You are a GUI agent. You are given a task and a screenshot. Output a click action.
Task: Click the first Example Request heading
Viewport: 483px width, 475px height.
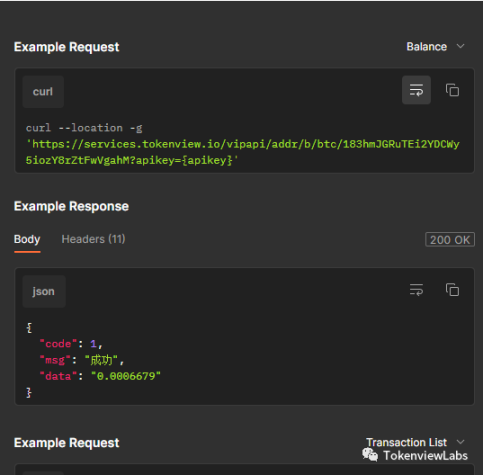pyautogui.click(x=67, y=47)
